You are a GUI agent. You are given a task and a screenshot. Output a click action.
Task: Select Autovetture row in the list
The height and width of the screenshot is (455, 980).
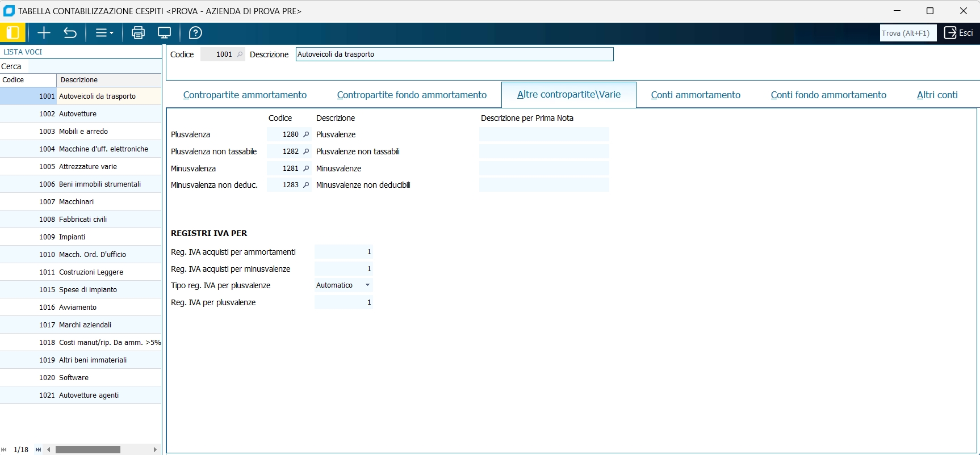(x=78, y=113)
